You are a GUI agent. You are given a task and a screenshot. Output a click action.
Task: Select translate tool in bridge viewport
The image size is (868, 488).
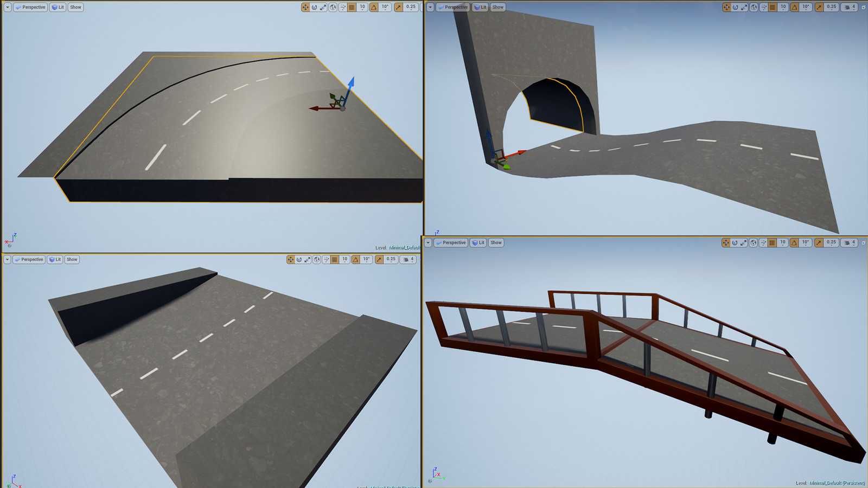[726, 242]
